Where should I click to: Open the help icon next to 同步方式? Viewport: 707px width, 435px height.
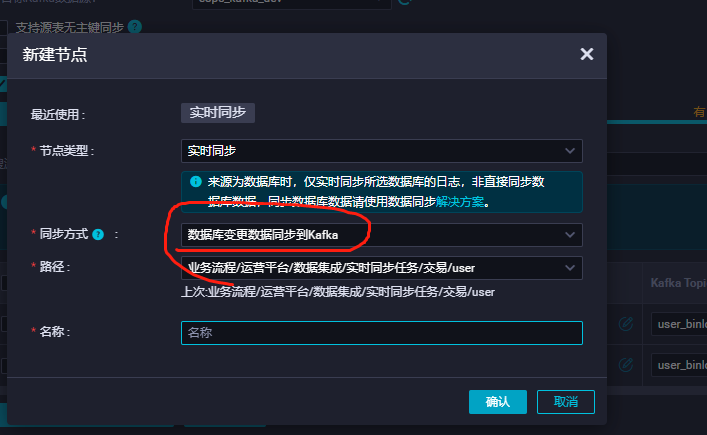[x=98, y=234]
